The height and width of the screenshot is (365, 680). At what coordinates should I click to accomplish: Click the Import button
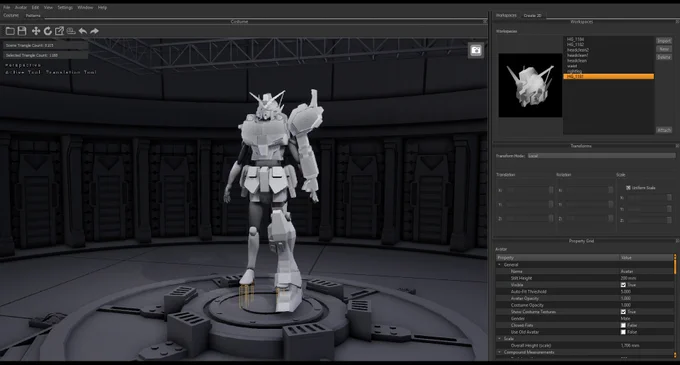664,41
